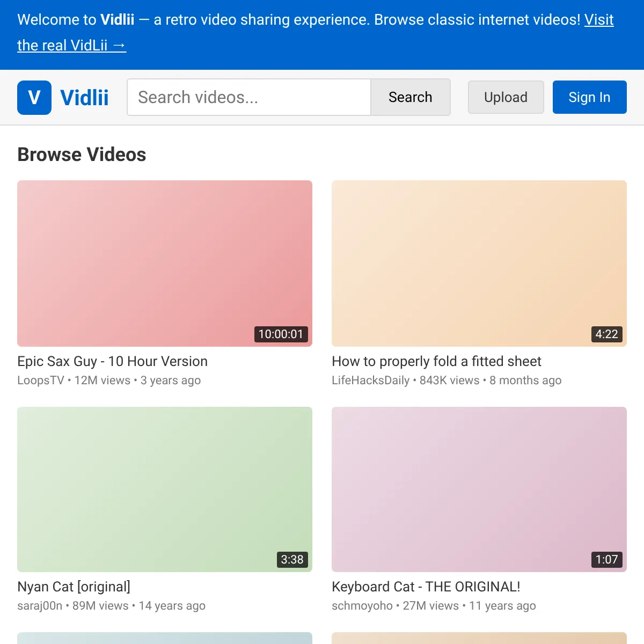Click the 4:22 duration badge

click(x=607, y=334)
